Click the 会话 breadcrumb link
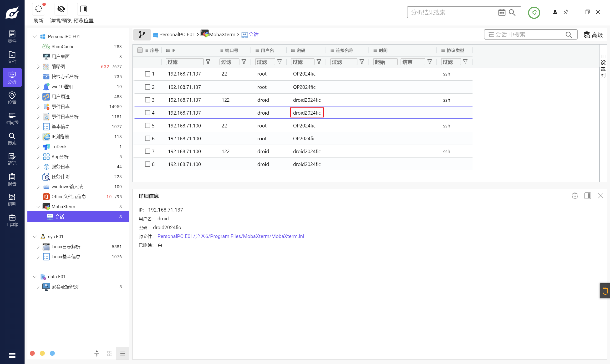Image resolution: width=610 pixels, height=364 pixels. [253, 35]
